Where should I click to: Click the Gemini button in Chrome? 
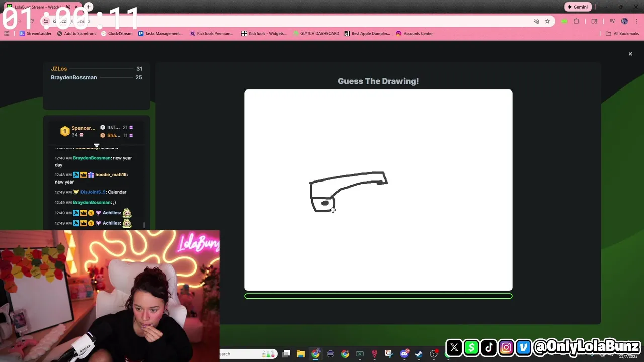click(x=577, y=7)
